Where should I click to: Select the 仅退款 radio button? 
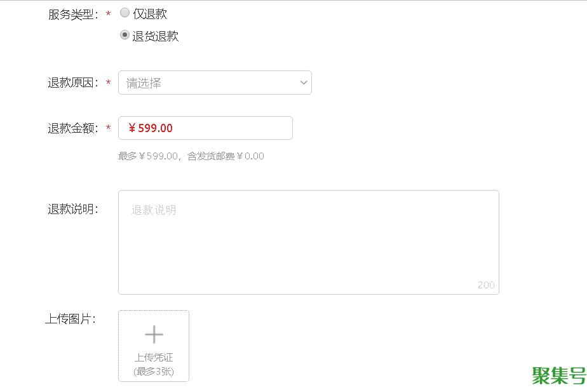(125, 13)
